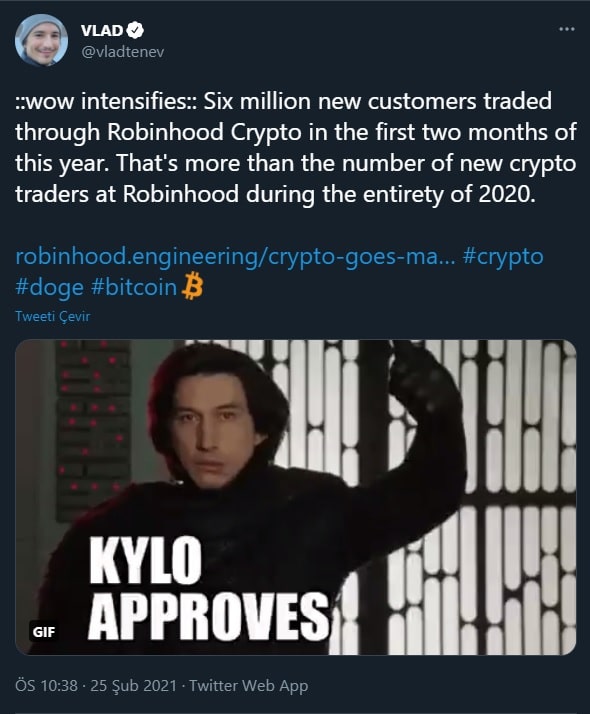The height and width of the screenshot is (714, 590).
Task: Open the VLAD display name profile
Action: tap(102, 30)
